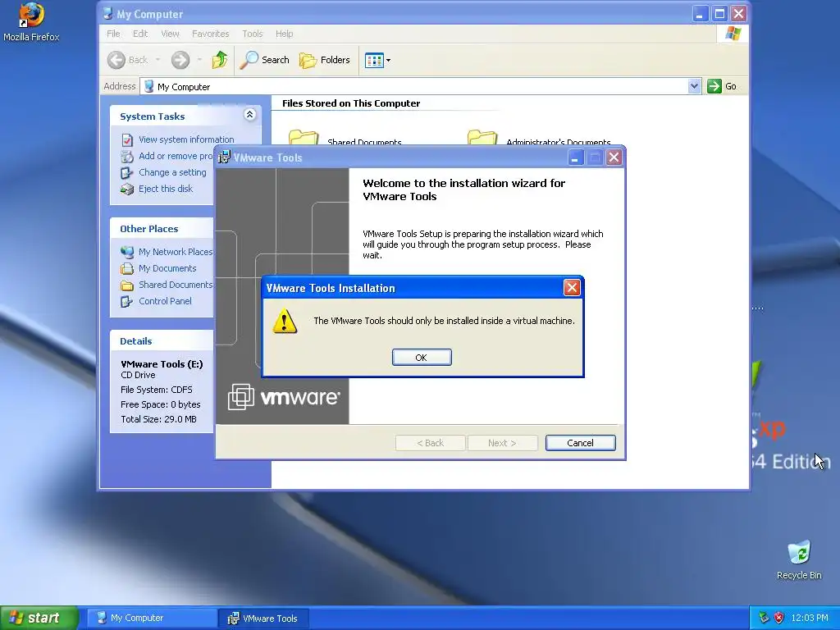Click the My Documents folder icon in sidebar
Screen dimensions: 840x630
tap(127, 268)
